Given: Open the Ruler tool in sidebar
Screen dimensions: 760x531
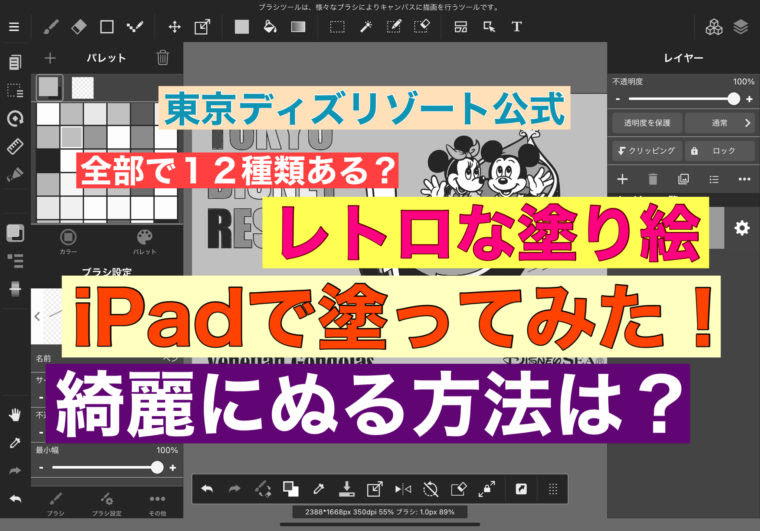Looking at the screenshot, I should click(x=15, y=146).
